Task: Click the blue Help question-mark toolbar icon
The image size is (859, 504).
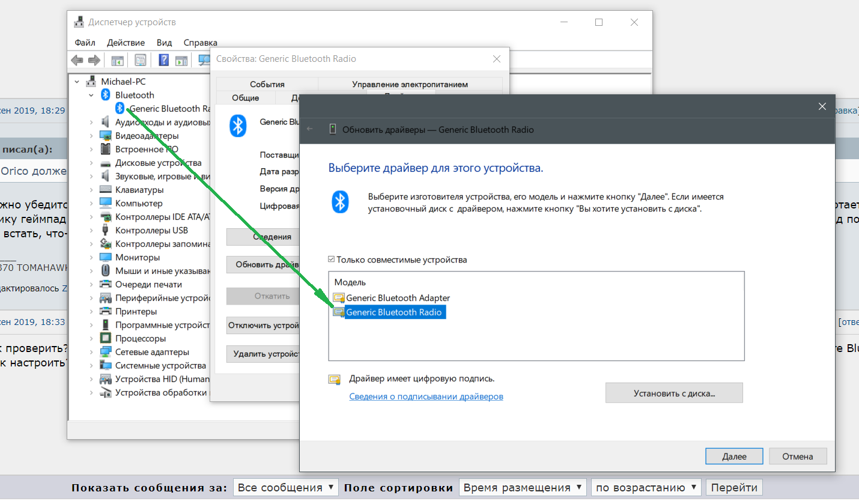Action: (x=163, y=60)
